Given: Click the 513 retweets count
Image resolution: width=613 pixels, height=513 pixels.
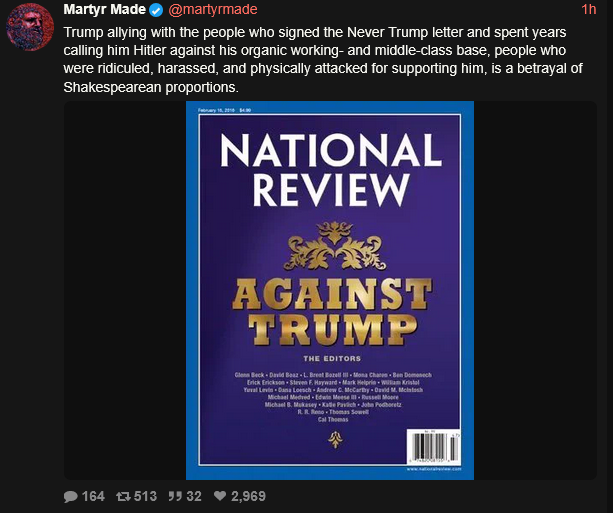Looking at the screenshot, I should pyautogui.click(x=145, y=497).
